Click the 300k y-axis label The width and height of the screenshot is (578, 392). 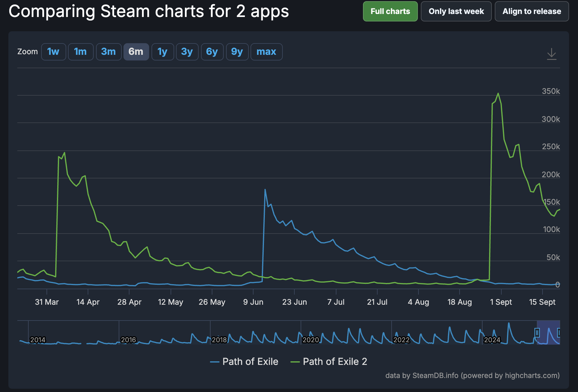(x=551, y=119)
